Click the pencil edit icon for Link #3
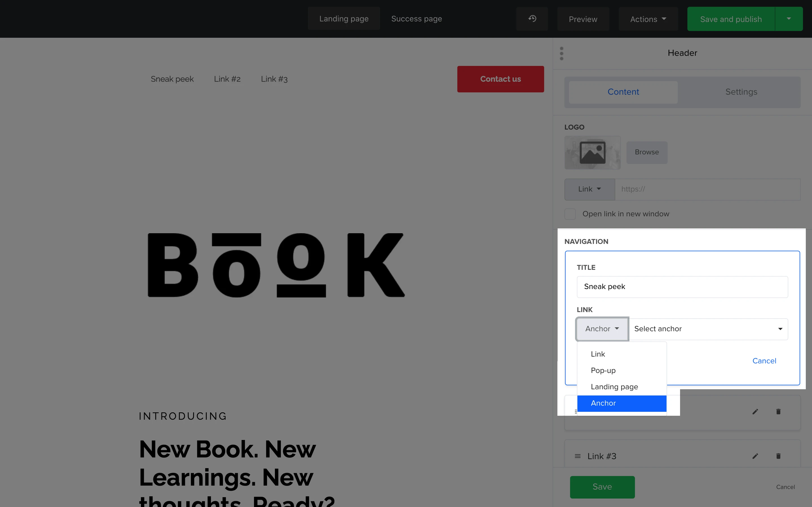The width and height of the screenshot is (812, 507). pos(755,456)
